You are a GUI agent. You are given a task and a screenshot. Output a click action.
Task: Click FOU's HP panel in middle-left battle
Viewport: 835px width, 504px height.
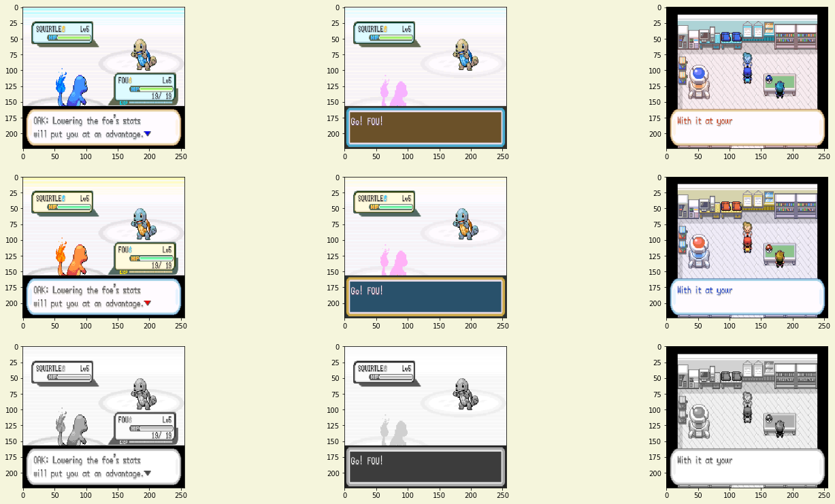click(145, 258)
